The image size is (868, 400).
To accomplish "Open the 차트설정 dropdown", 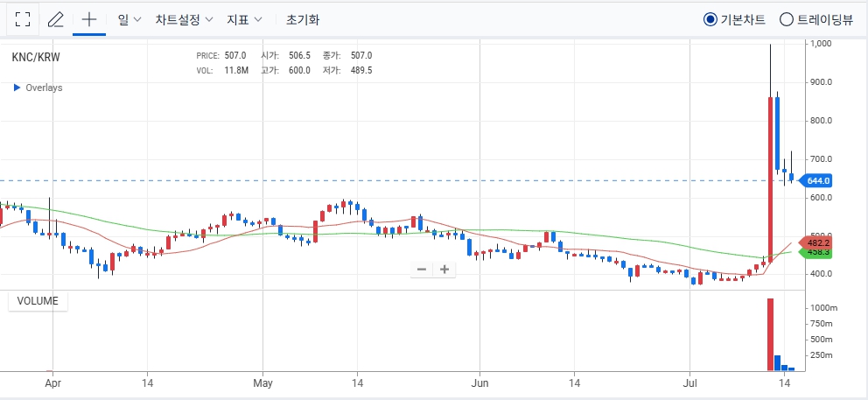I will (184, 19).
